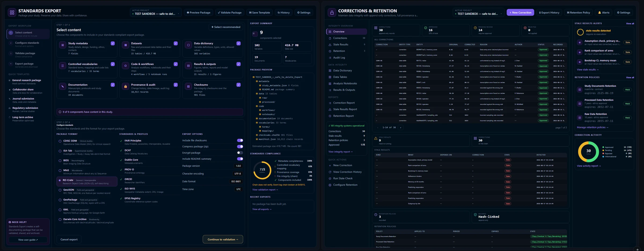Viewport: 644px width, 251px height.
Task: Open the Manage retention policies link
Action: click(x=592, y=127)
